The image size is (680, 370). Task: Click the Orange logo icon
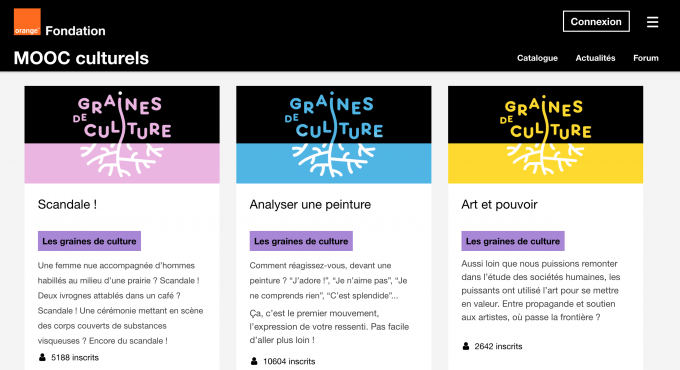click(27, 21)
